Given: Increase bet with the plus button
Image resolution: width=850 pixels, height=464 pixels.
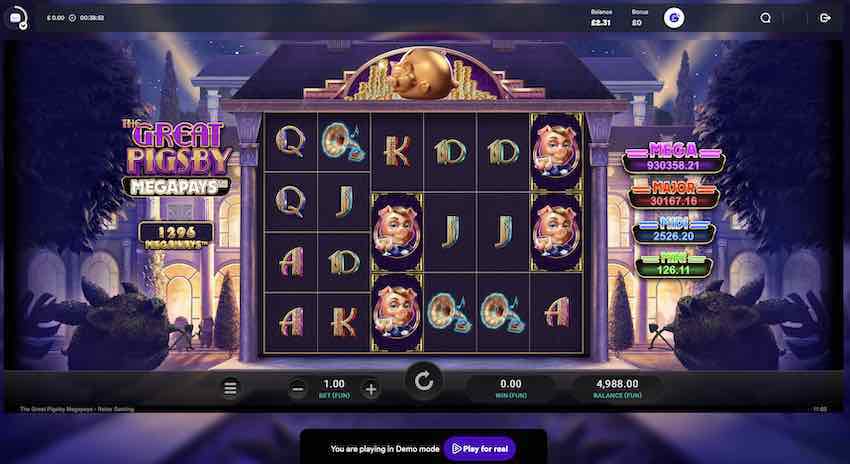Looking at the screenshot, I should pyautogui.click(x=371, y=389).
